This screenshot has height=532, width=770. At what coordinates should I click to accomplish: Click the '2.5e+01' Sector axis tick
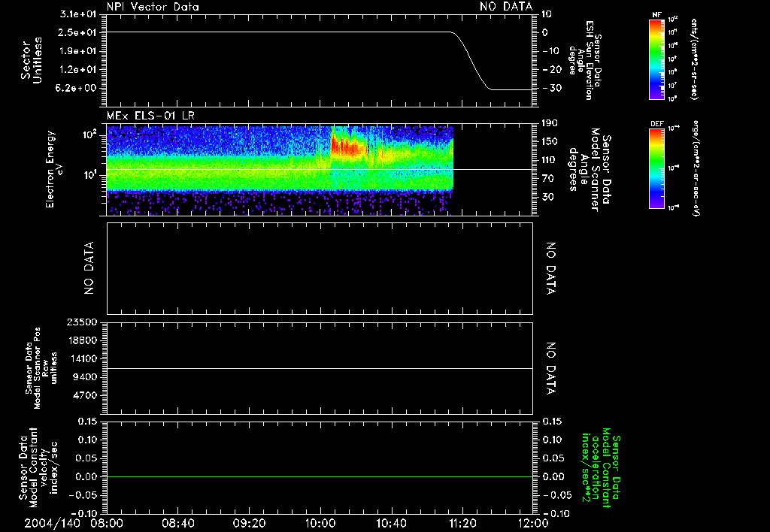pos(78,32)
